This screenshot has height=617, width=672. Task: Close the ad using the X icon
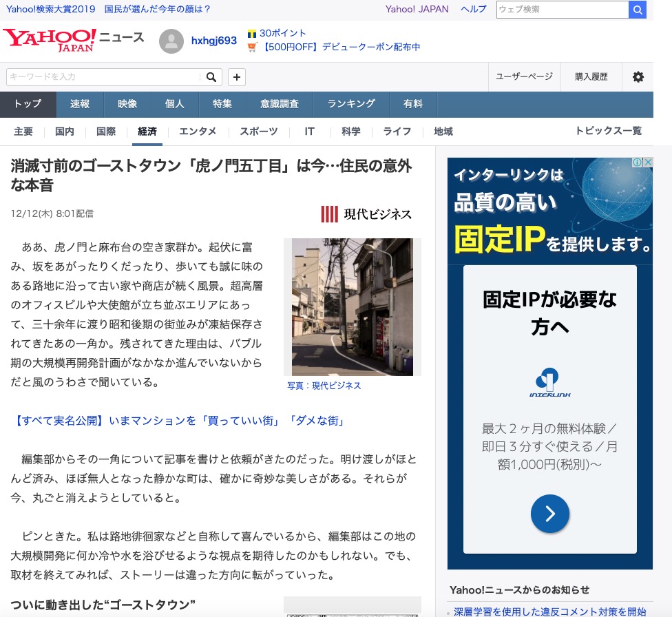[648, 163]
